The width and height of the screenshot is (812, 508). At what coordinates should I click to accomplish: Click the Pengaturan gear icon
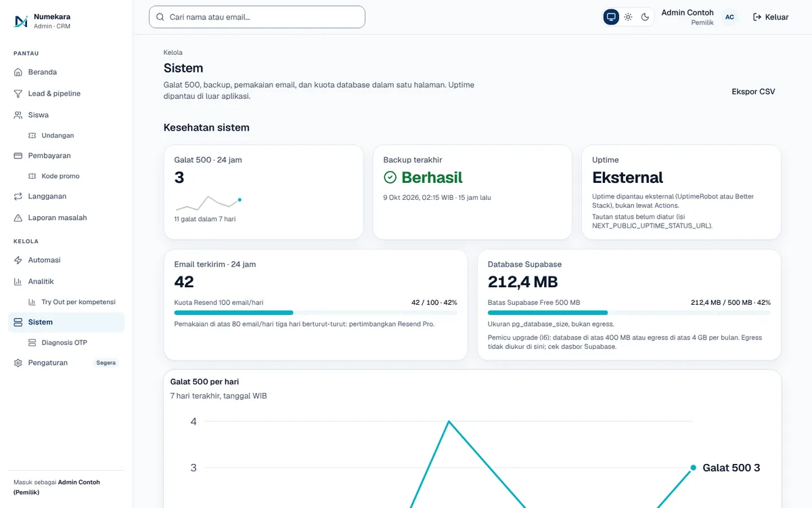click(18, 363)
